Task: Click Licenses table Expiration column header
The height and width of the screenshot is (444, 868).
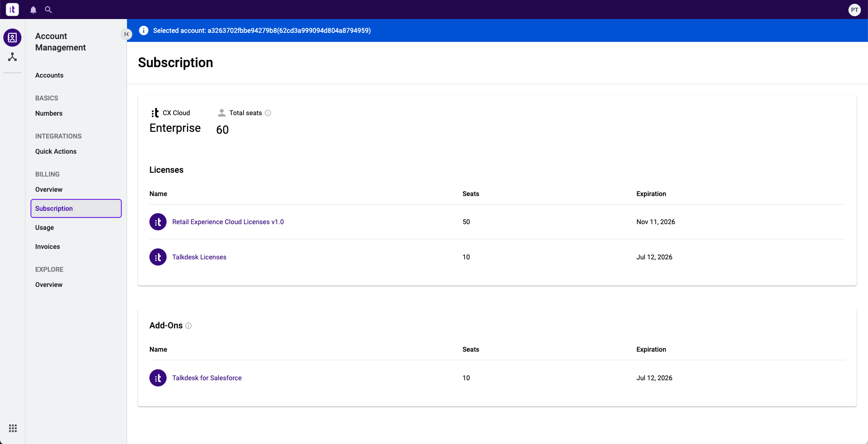Action: 651,194
